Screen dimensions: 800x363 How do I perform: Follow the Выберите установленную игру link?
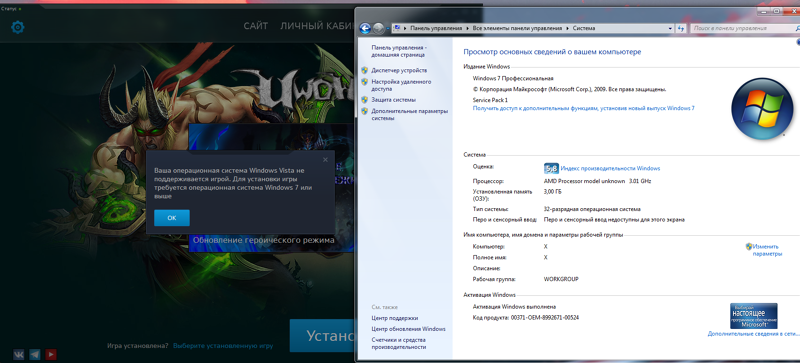223,346
